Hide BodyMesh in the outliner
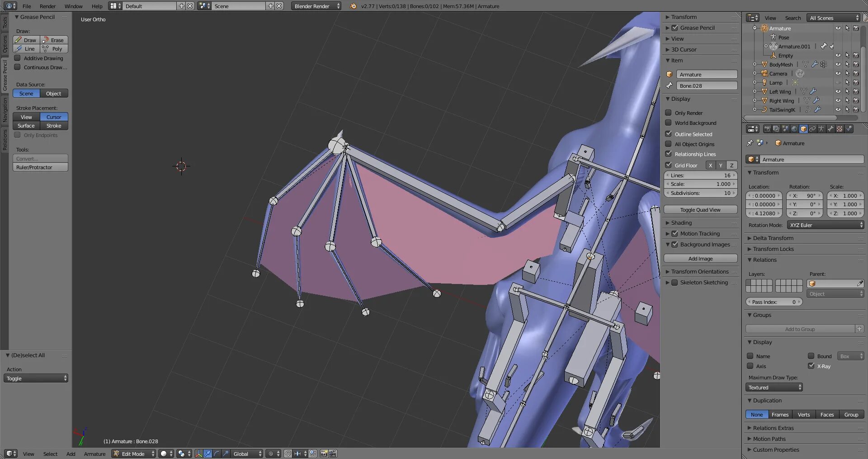The height and width of the screenshot is (459, 868). (x=838, y=65)
